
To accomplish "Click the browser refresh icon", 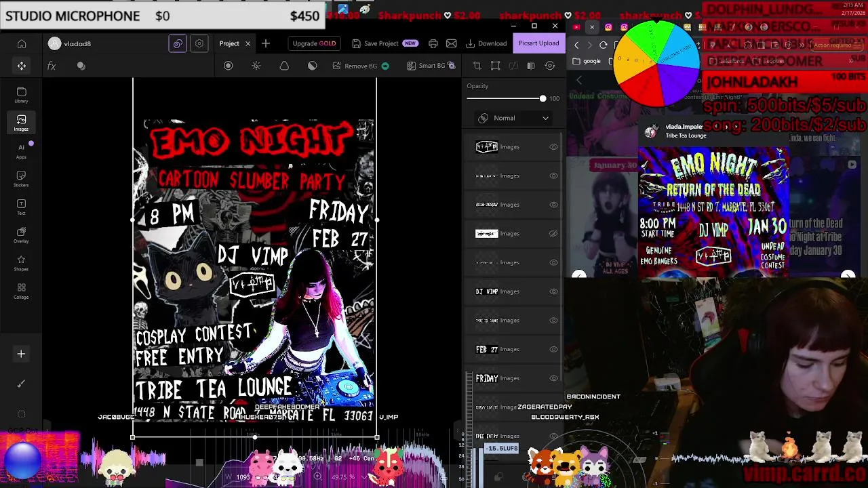I will pyautogui.click(x=604, y=45).
